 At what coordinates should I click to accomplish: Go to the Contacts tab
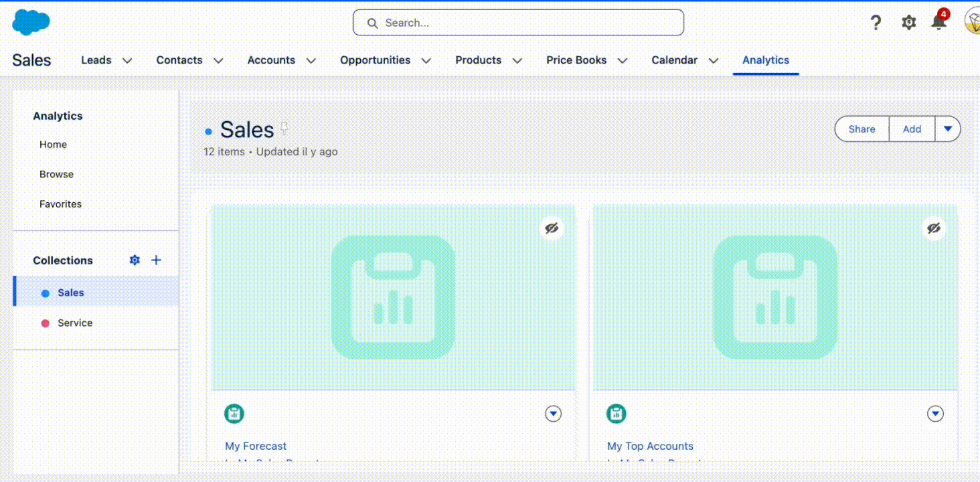[x=179, y=60]
